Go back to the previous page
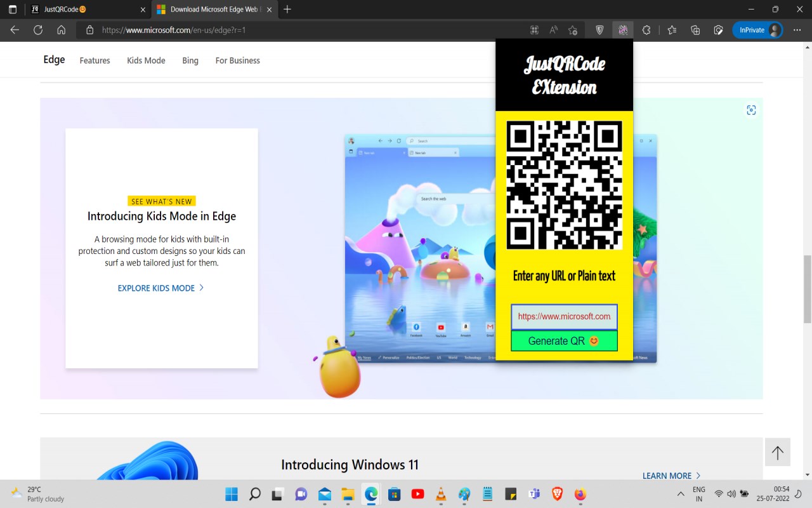Image resolution: width=812 pixels, height=508 pixels. tap(15, 30)
